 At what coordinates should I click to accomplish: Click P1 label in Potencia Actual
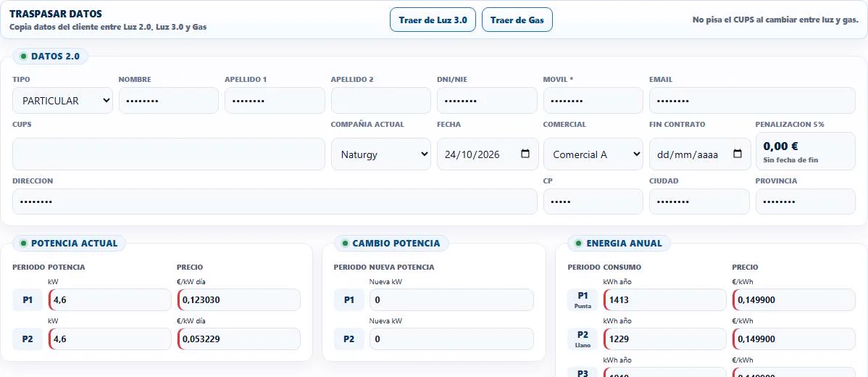(28, 299)
